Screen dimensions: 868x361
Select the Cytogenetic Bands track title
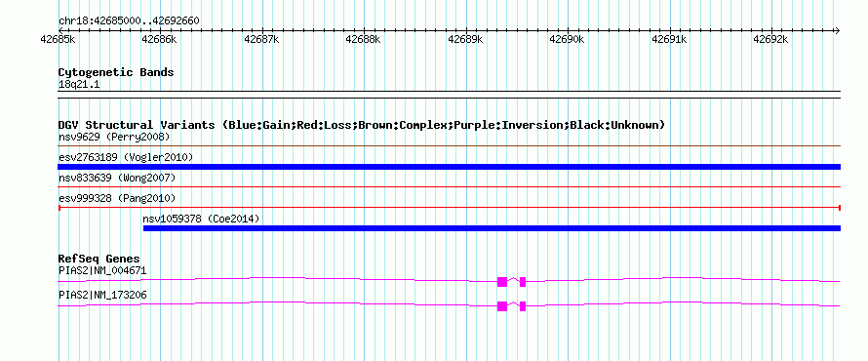116,72
